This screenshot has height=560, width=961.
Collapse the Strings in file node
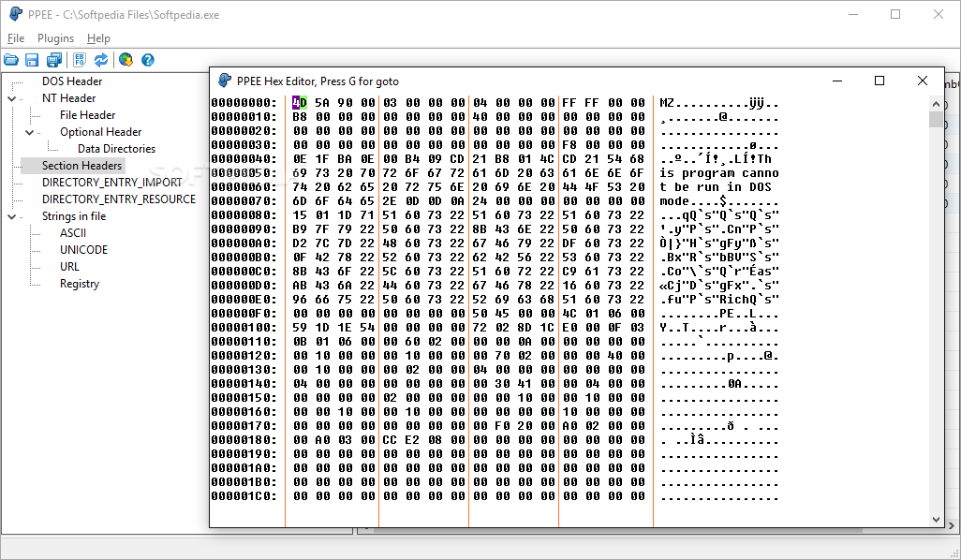click(x=11, y=216)
